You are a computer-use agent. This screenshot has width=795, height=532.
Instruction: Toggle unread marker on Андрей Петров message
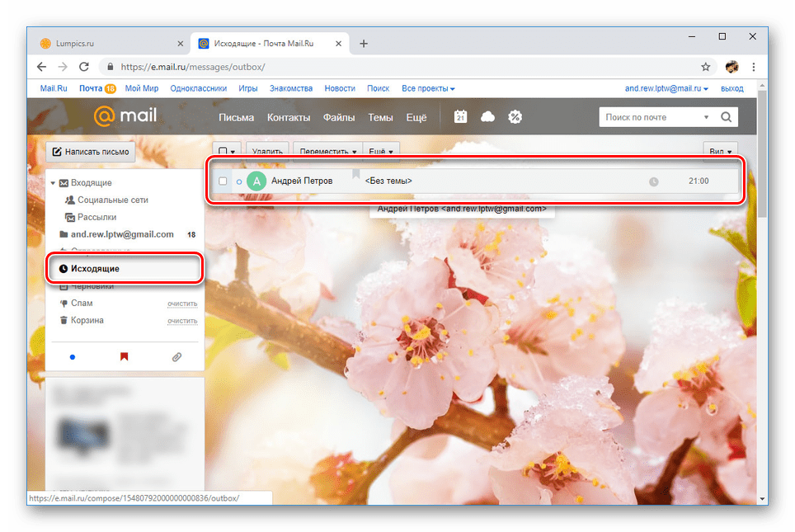point(239,181)
